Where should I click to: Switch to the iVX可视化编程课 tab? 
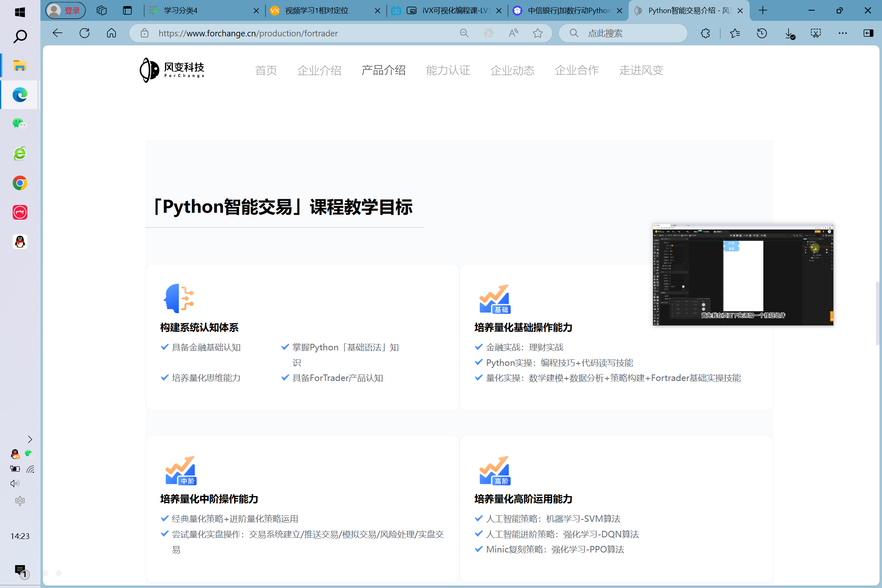(447, 11)
